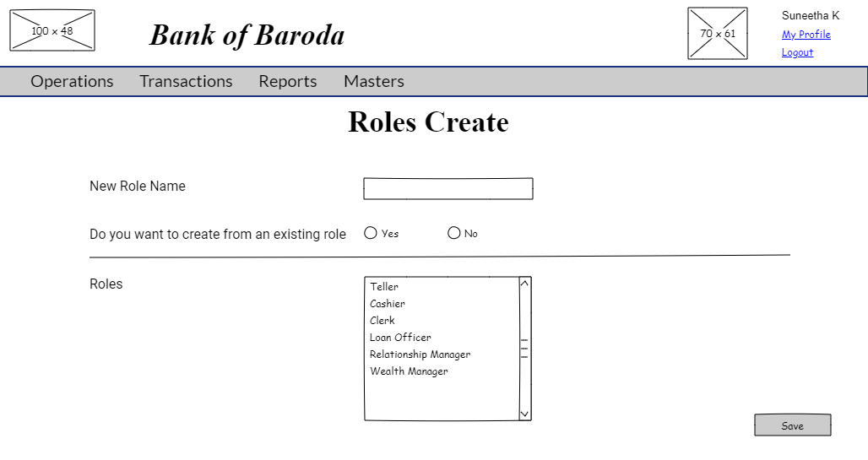The image size is (868, 460).
Task: Select Teller in the role list
Action: click(384, 287)
